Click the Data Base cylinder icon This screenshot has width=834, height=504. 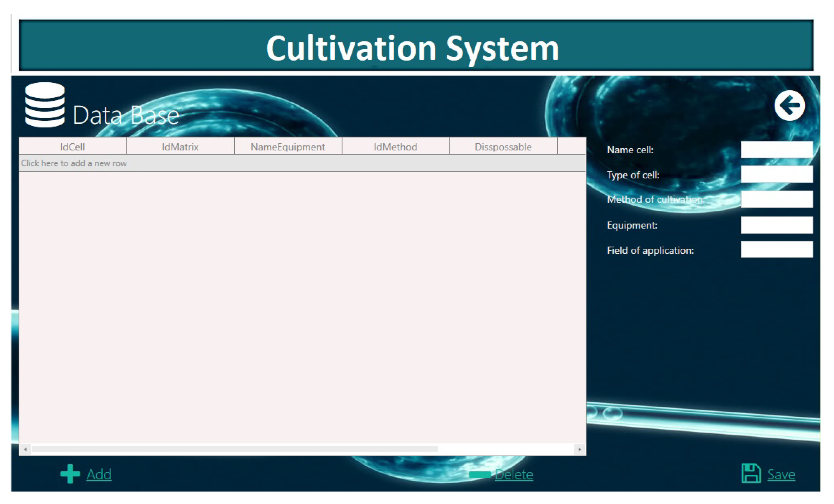click(x=45, y=105)
